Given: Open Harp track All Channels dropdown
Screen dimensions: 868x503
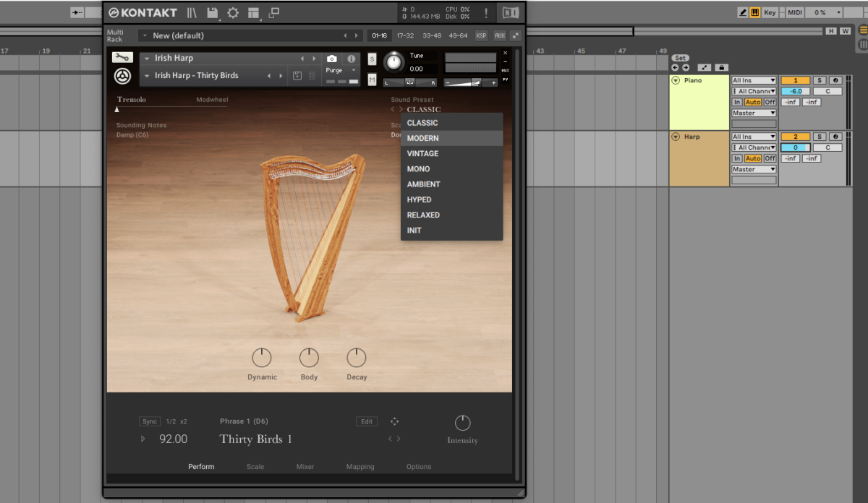Looking at the screenshot, I should pyautogui.click(x=754, y=147).
